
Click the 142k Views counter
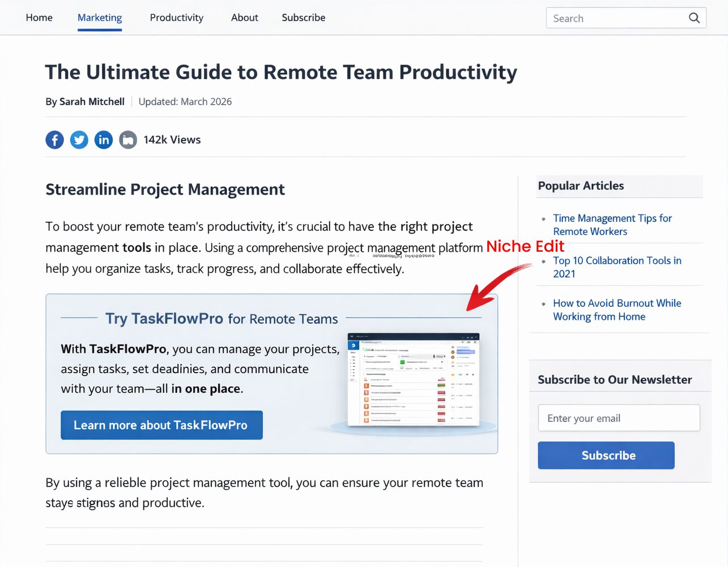172,139
